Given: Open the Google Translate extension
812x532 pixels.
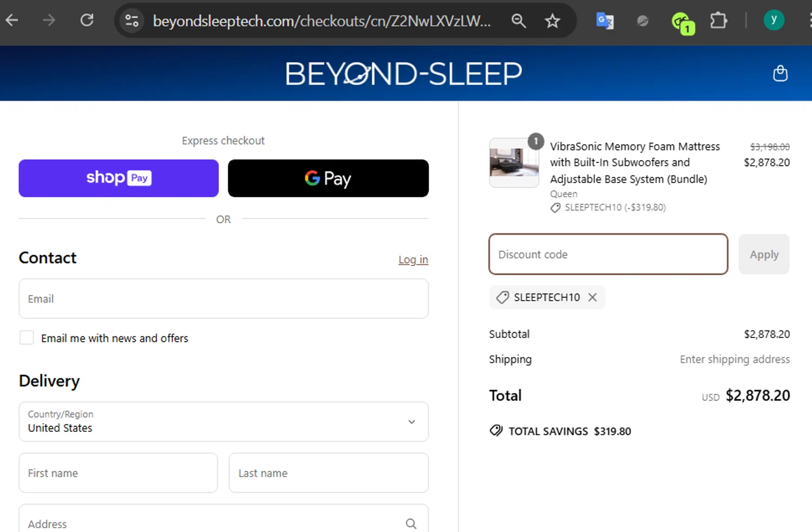Looking at the screenshot, I should point(604,21).
